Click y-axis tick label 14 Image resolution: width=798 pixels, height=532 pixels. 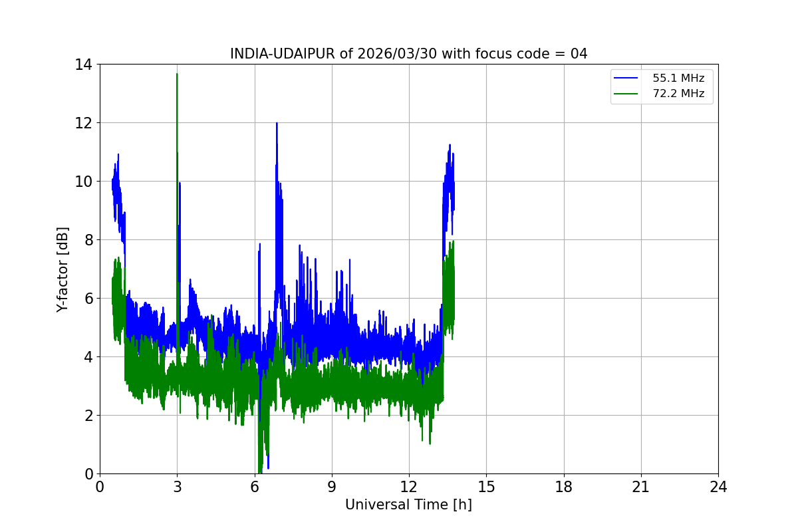[84, 65]
